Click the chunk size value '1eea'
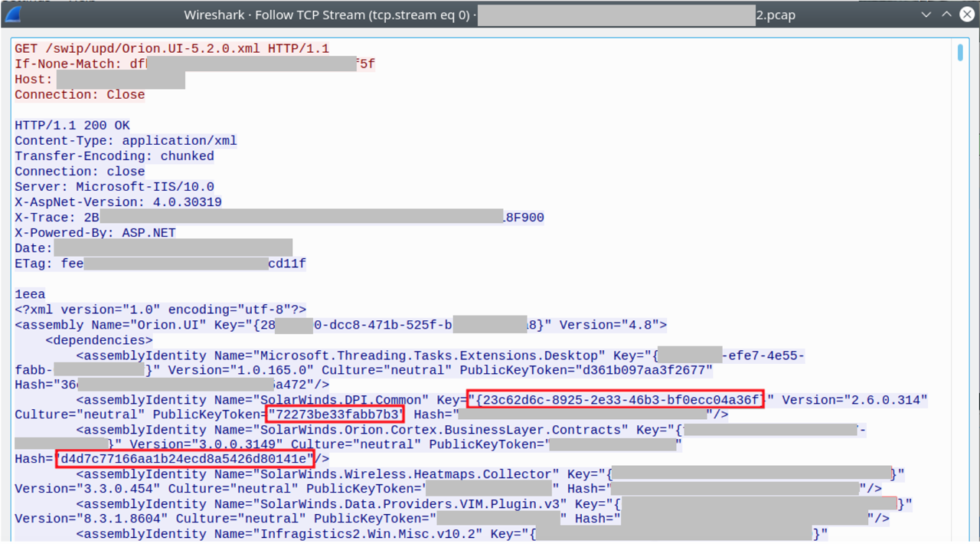 tap(30, 294)
